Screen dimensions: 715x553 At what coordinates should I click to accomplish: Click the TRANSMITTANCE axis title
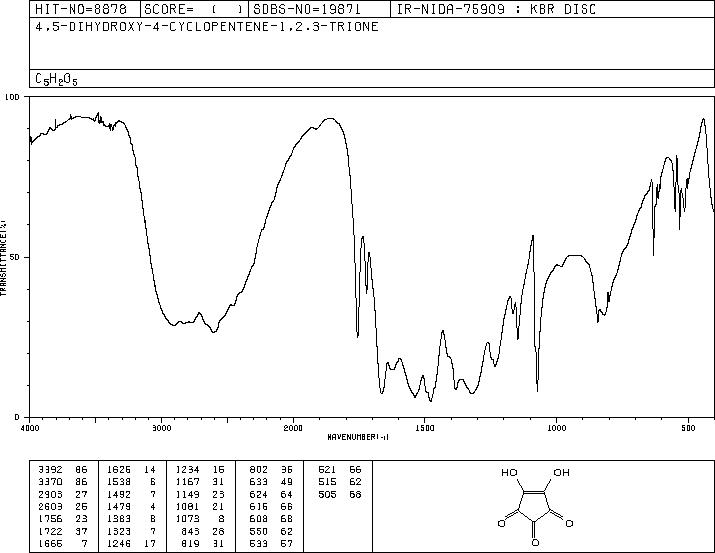(3, 257)
